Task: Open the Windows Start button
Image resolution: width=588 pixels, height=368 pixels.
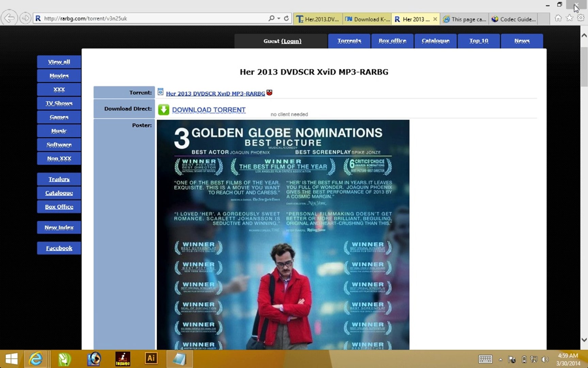Action: [x=12, y=359]
